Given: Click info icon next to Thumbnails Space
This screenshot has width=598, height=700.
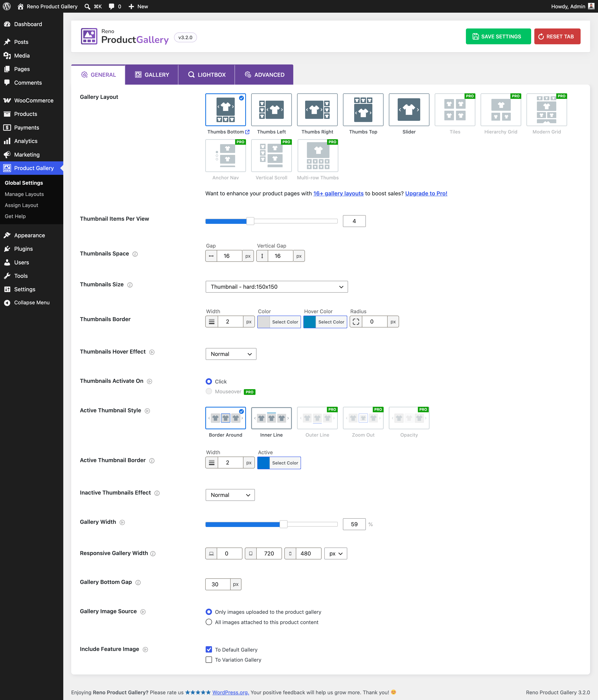Looking at the screenshot, I should (x=135, y=254).
